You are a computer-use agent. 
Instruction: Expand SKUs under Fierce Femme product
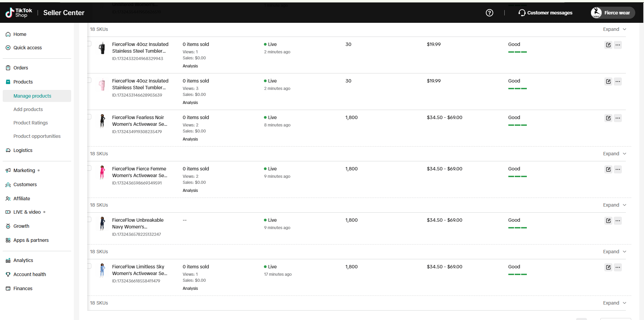click(x=614, y=205)
